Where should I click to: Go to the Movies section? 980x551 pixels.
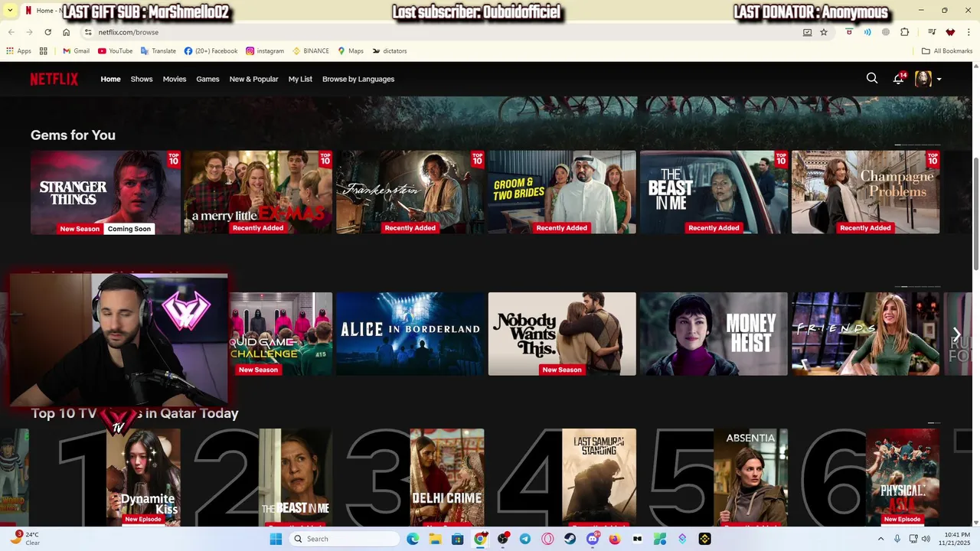click(x=175, y=79)
